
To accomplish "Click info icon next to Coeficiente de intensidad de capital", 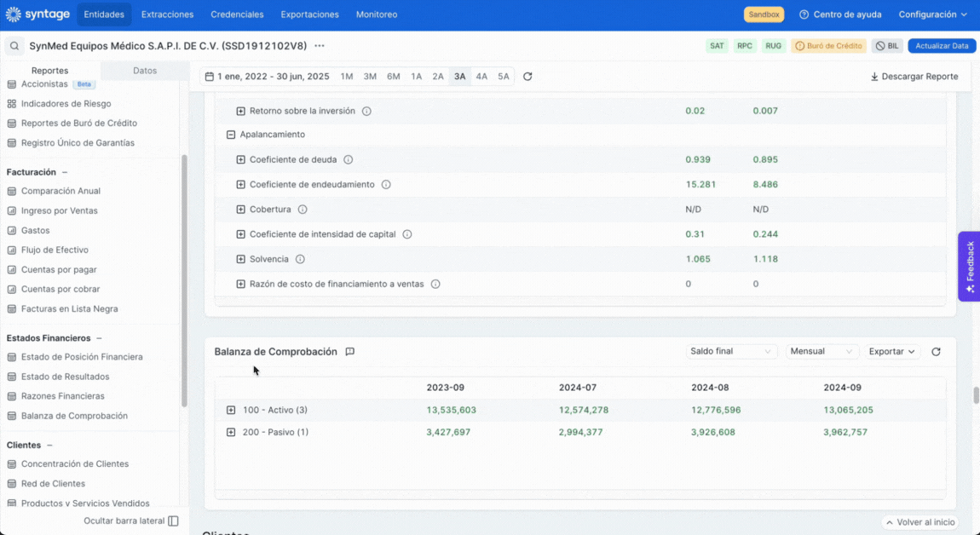I will (407, 234).
